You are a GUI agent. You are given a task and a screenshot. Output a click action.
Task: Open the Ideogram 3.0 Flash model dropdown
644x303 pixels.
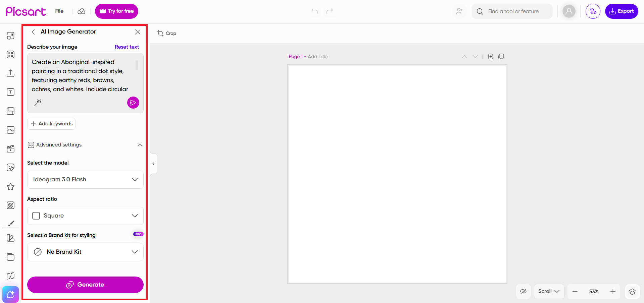click(85, 180)
